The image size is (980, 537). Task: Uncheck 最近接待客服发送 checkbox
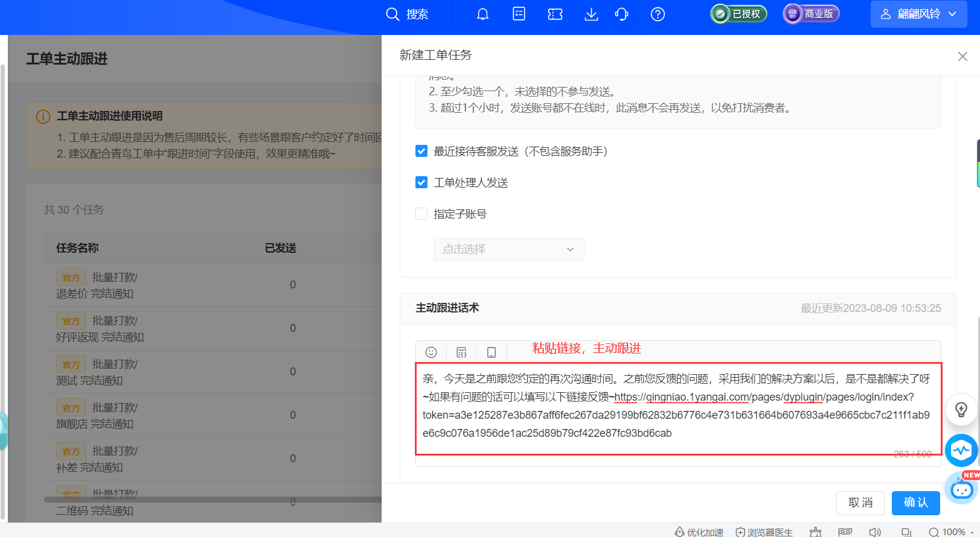tap(421, 151)
